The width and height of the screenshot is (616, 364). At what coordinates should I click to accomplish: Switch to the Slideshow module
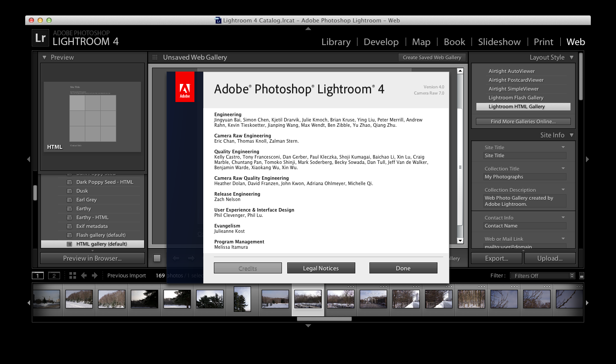[x=499, y=42]
